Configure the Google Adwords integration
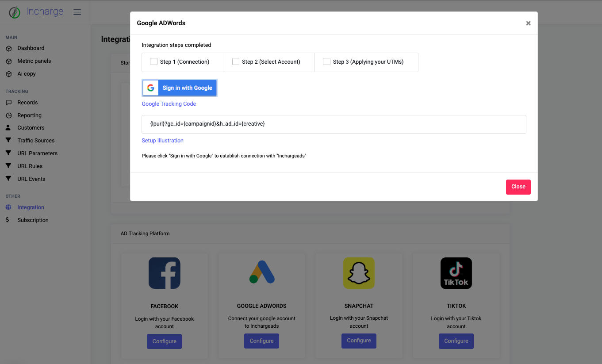The image size is (602, 364). [x=262, y=341]
